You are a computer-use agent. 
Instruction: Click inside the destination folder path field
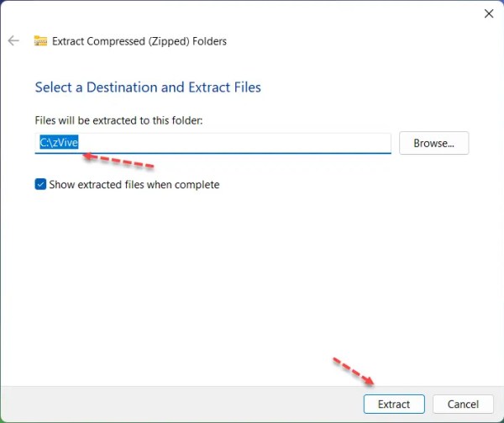pos(213,143)
